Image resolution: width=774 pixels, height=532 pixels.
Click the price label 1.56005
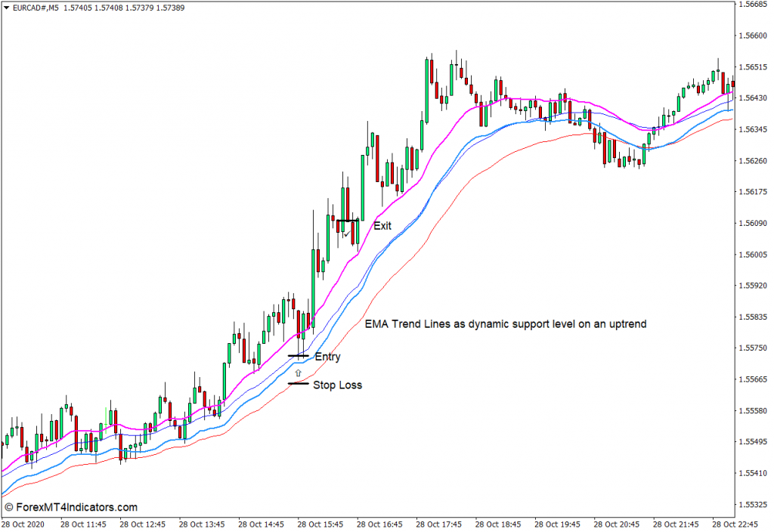click(x=753, y=254)
